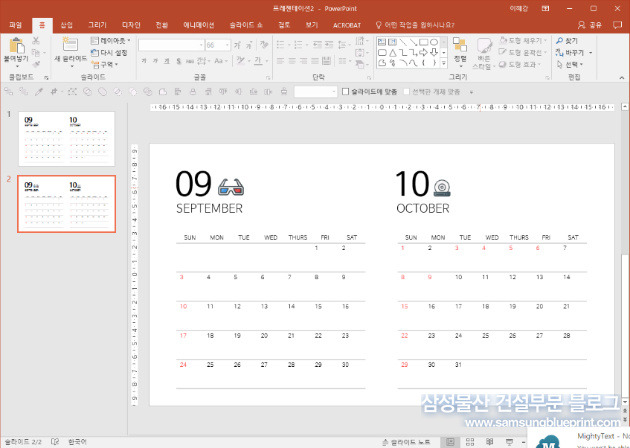Open the Section (구역) dropdown
This screenshot has height=448, width=630.
point(104,65)
